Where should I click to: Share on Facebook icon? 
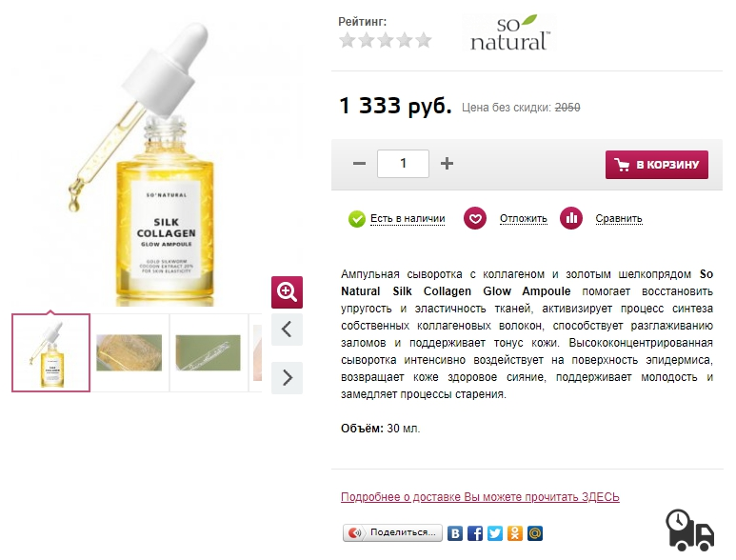tap(474, 533)
